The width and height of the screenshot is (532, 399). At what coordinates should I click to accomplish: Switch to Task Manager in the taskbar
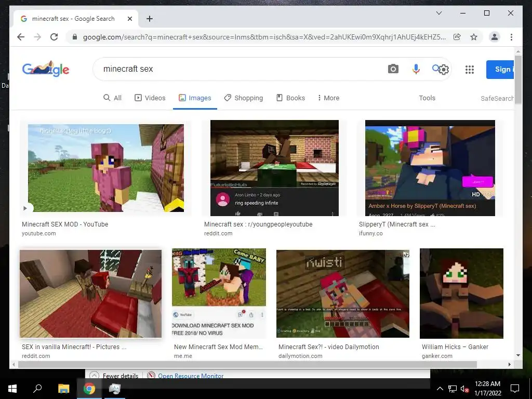115,389
